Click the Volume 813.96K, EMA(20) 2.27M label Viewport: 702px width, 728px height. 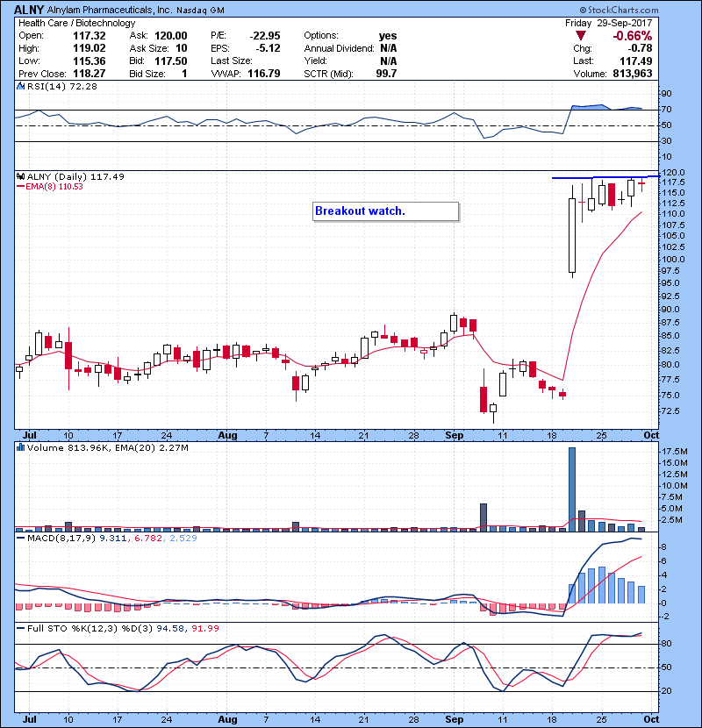coord(107,447)
